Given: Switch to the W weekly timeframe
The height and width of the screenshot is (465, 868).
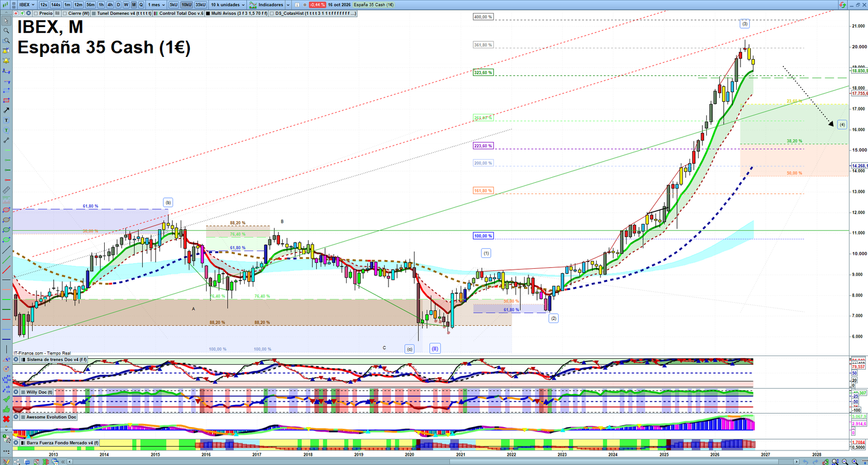Looking at the screenshot, I should click(126, 5).
